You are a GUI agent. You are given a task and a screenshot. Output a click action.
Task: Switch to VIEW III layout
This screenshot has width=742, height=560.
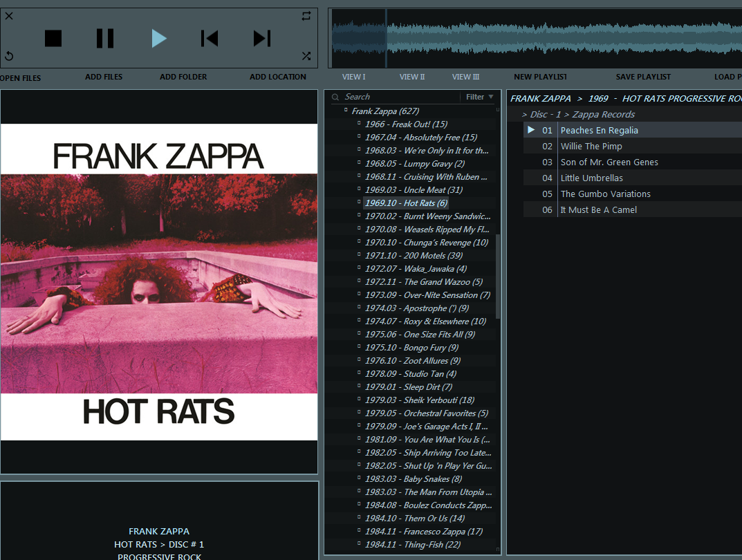[465, 77]
